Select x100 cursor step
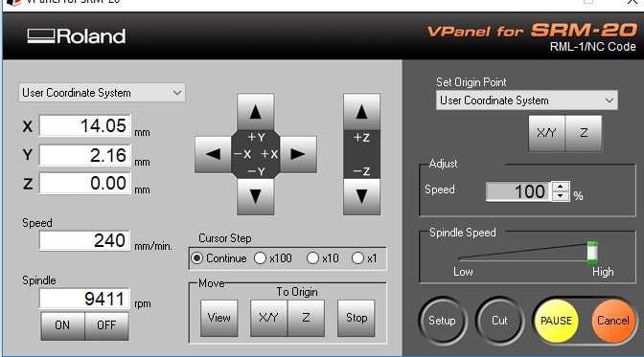The width and height of the screenshot is (644, 357). coord(273,258)
